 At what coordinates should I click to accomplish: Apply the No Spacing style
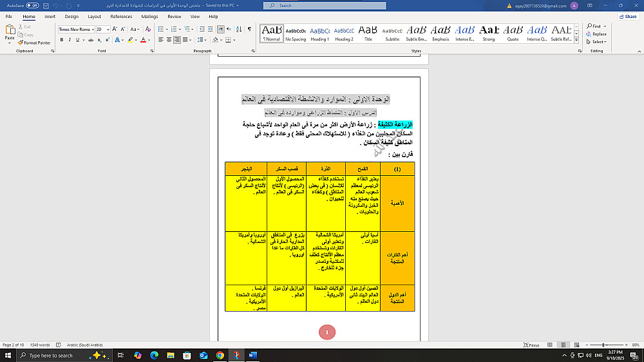tap(296, 33)
